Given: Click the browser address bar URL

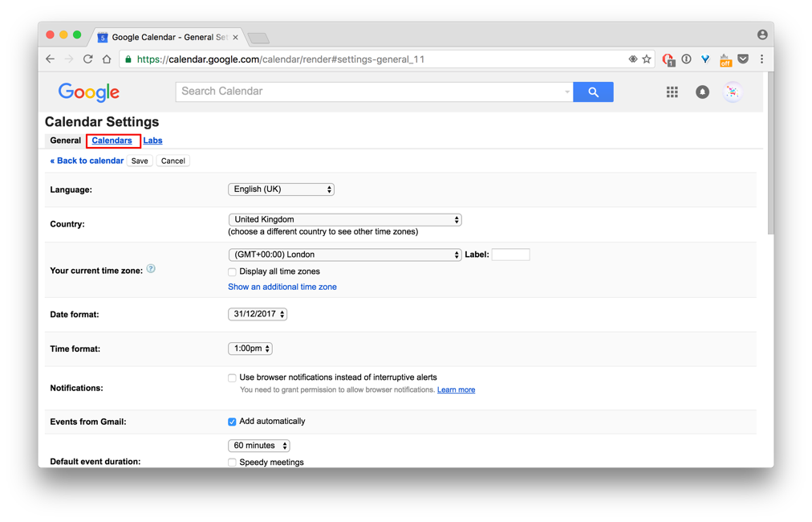Looking at the screenshot, I should click(280, 59).
